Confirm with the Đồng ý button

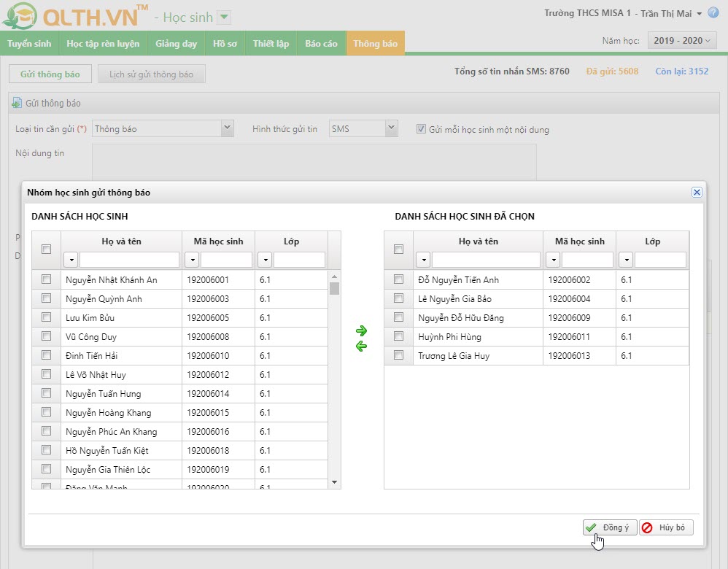610,527
